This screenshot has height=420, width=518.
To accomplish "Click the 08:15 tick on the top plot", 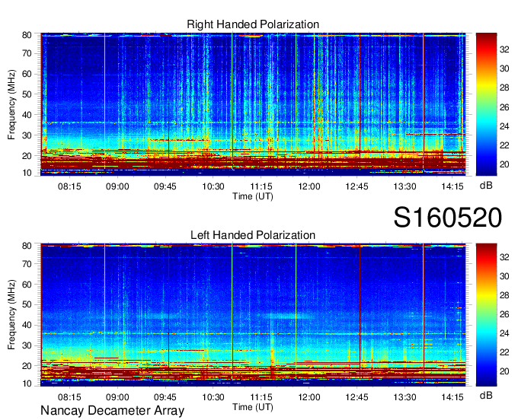I will point(69,186).
